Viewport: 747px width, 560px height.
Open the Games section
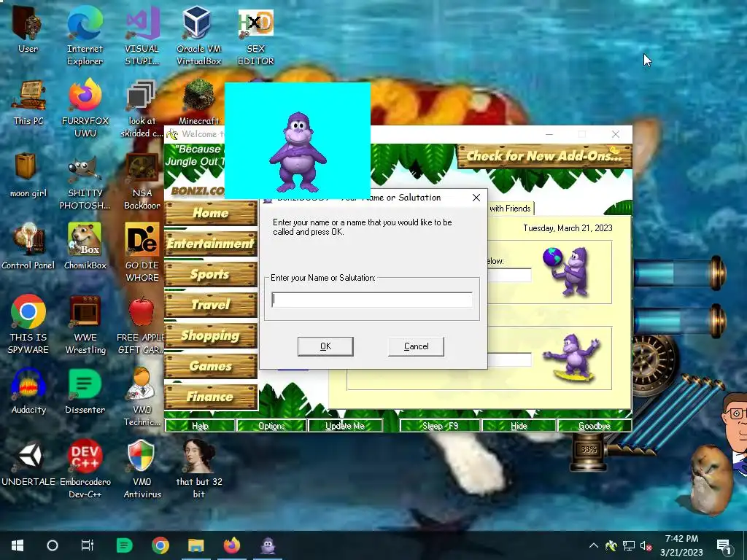pyautogui.click(x=211, y=366)
